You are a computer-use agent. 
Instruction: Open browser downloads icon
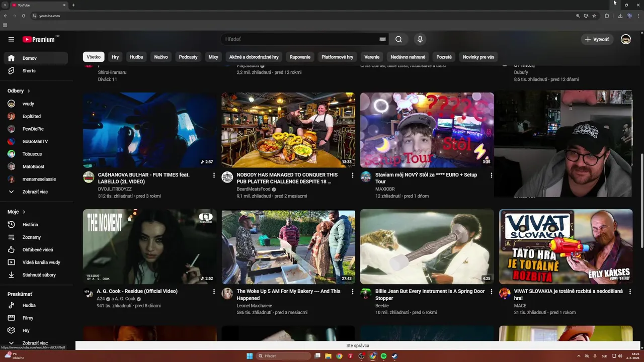tap(620, 16)
